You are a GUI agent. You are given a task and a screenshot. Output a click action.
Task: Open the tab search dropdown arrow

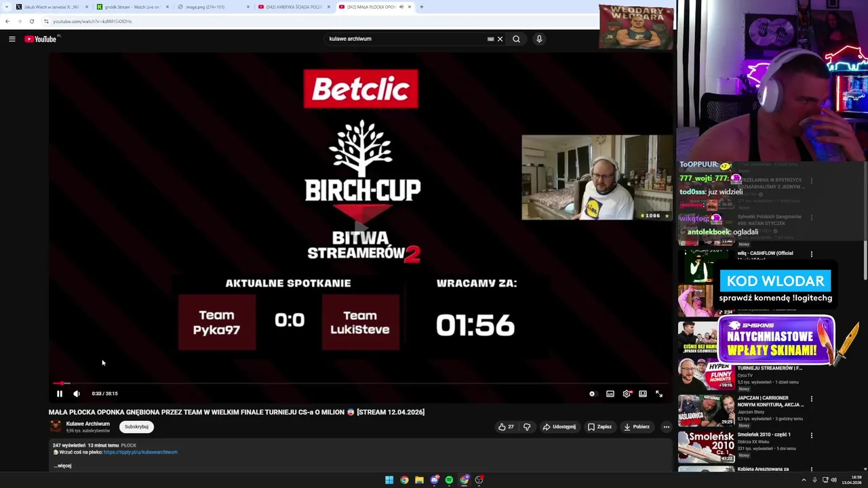click(7, 7)
